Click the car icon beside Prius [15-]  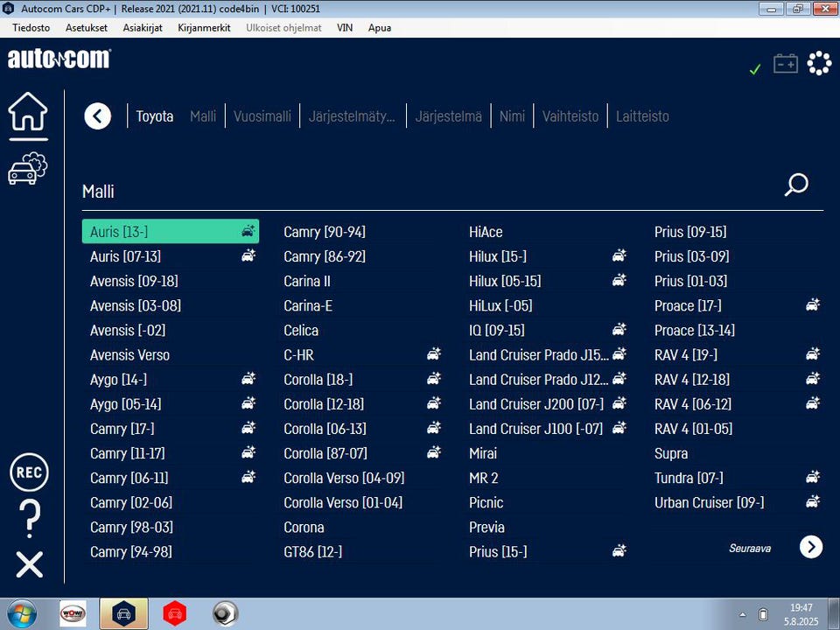(x=619, y=550)
